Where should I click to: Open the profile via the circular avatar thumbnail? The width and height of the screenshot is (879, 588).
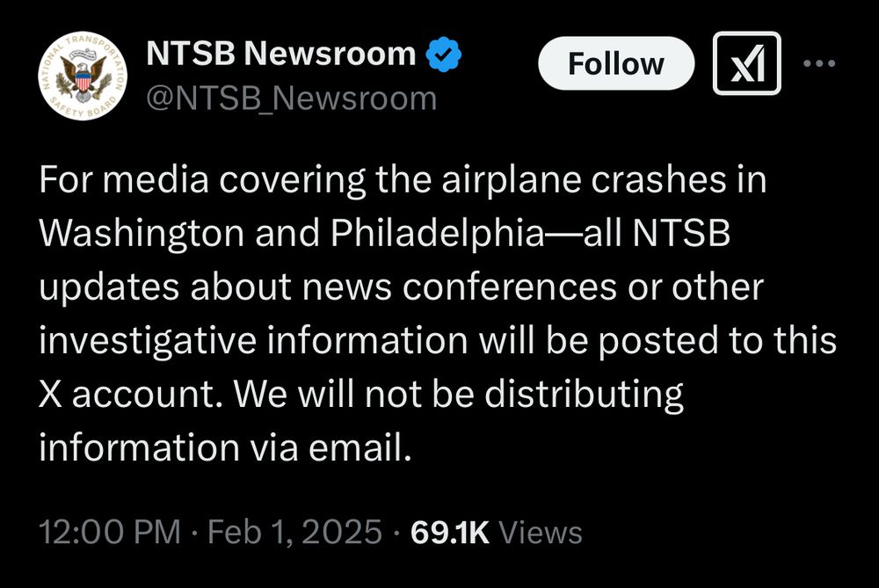[x=81, y=75]
